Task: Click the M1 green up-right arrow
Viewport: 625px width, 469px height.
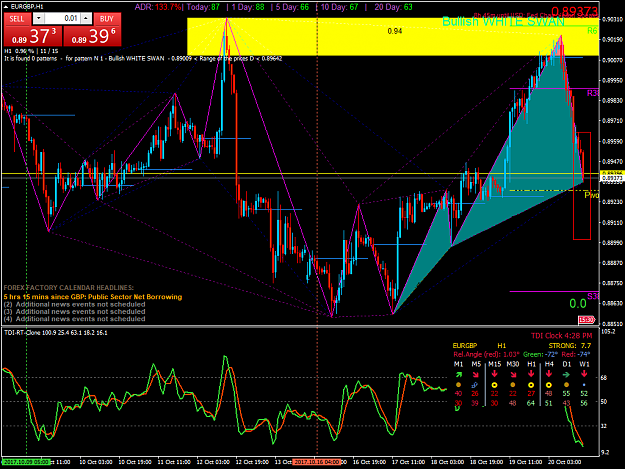Action: [458, 374]
